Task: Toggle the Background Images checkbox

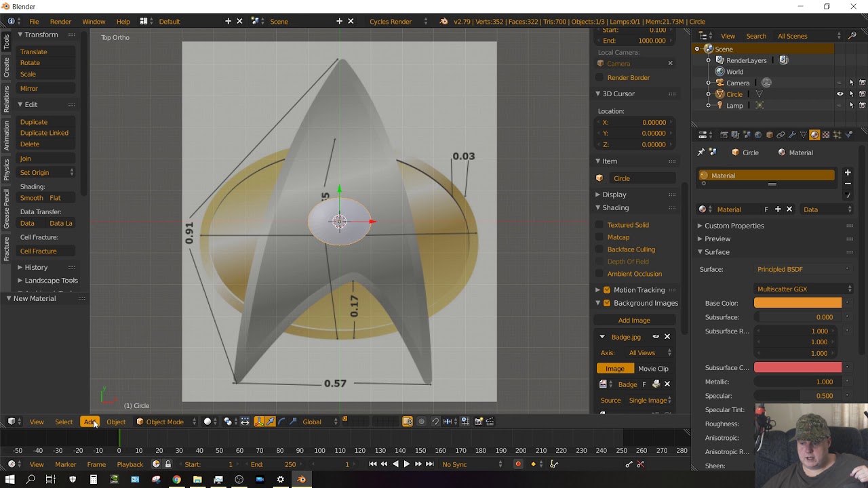Action: [x=607, y=303]
